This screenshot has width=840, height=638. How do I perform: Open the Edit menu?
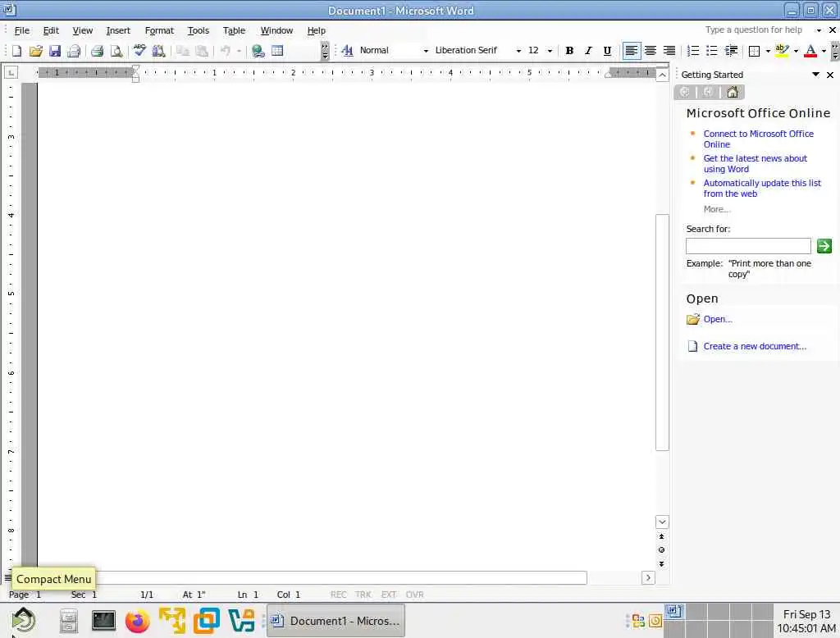51,30
